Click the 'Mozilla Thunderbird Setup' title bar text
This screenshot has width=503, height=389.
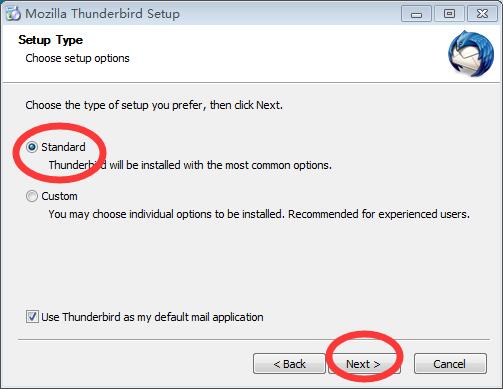pyautogui.click(x=103, y=14)
